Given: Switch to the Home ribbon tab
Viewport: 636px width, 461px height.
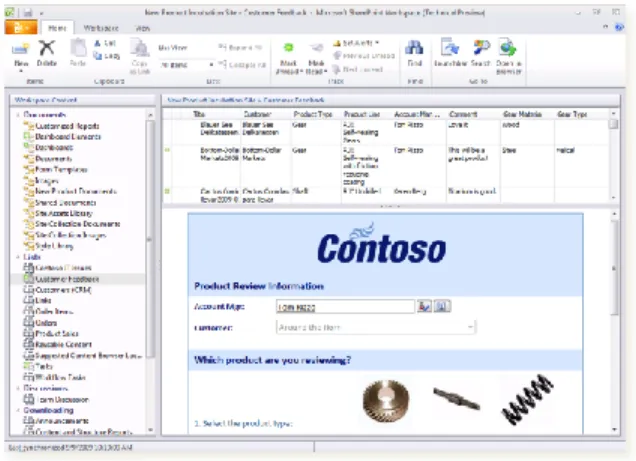Looking at the screenshot, I should coord(57,28).
